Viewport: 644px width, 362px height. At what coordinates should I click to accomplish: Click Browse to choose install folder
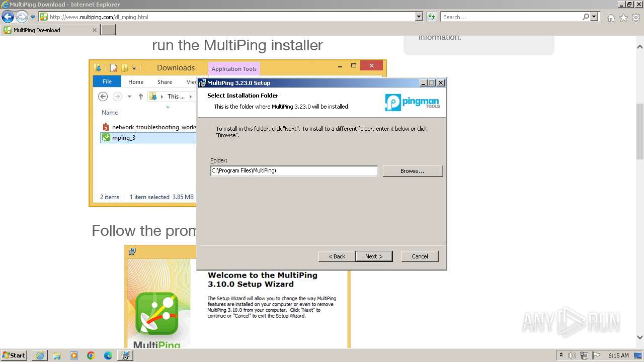click(x=413, y=171)
